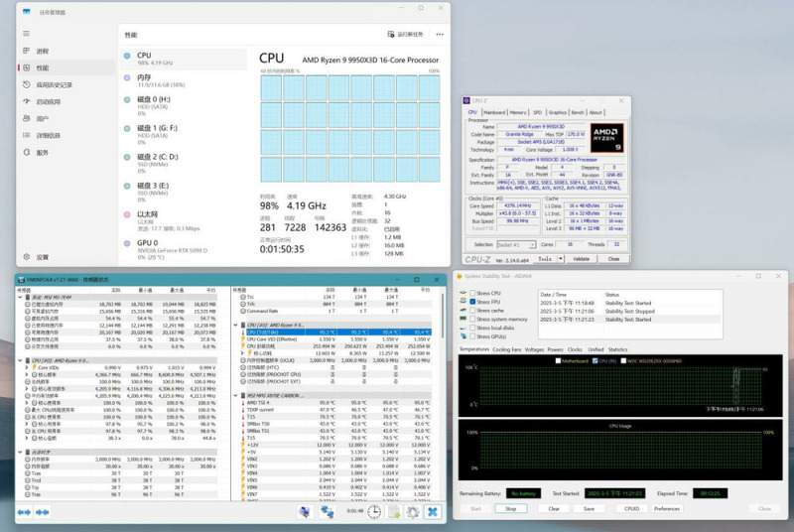Click the remote monitor icon in HWiNFO64 toolbar
Screen dimensions: 794x532
(305, 512)
